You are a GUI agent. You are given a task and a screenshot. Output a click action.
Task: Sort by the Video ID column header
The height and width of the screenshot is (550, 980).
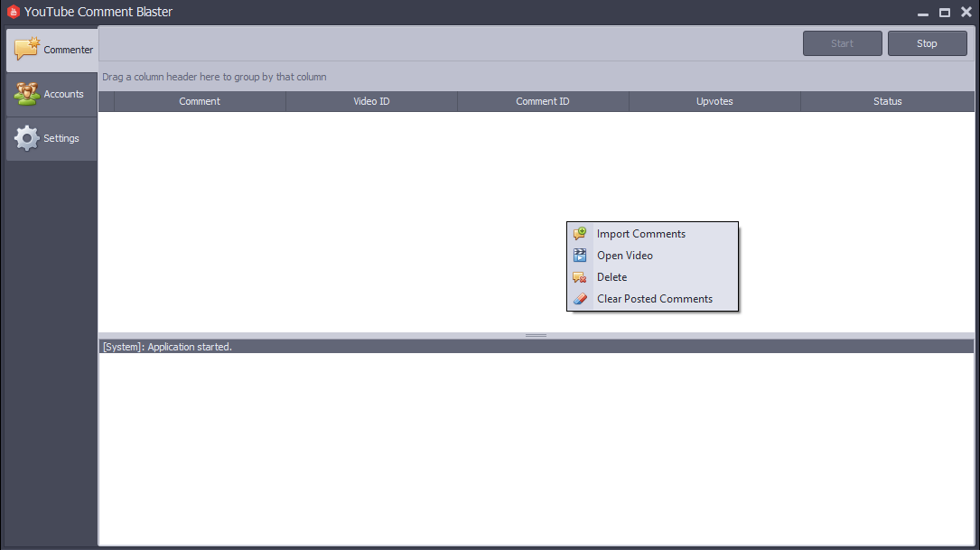371,101
